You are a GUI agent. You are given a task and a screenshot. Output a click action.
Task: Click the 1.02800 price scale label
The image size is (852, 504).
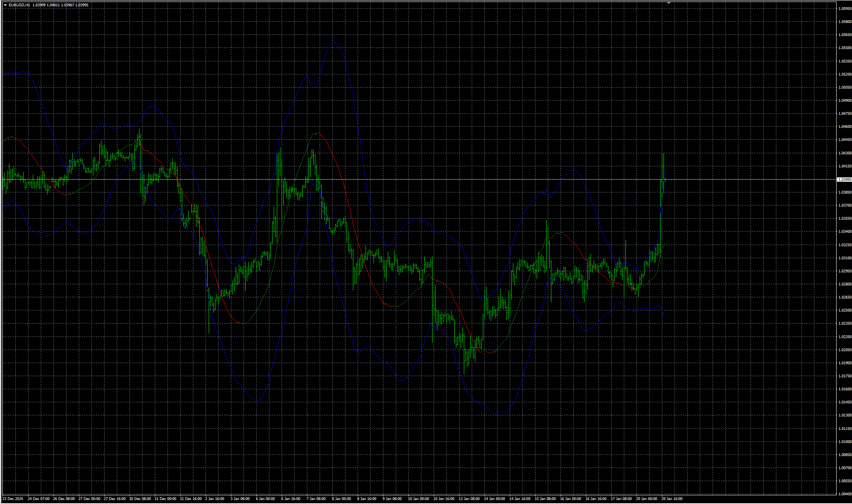[845, 284]
